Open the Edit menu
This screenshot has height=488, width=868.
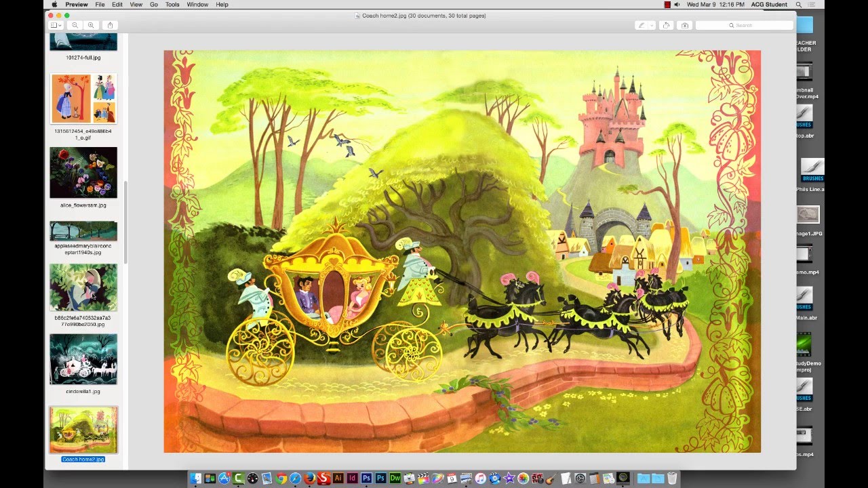click(117, 5)
